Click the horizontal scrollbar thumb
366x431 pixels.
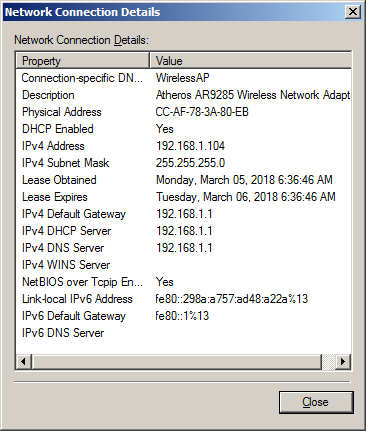(177, 362)
